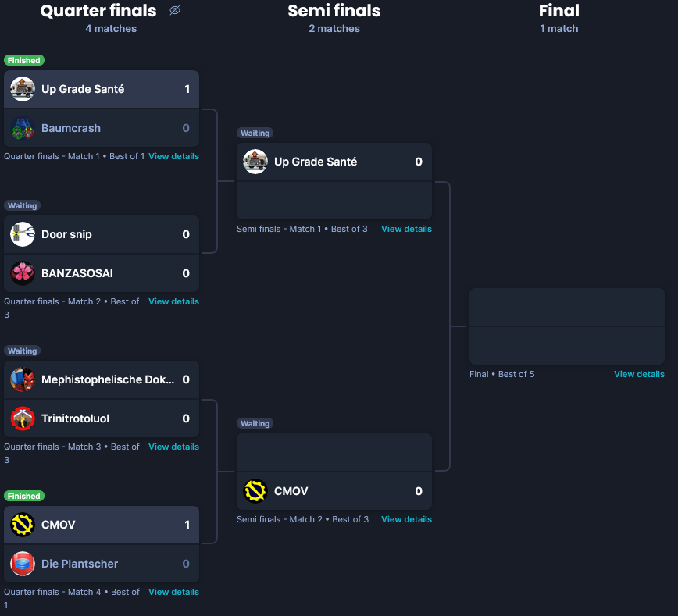Click Up Grade Santé logo in Semi finals
The image size is (678, 616).
click(x=255, y=162)
